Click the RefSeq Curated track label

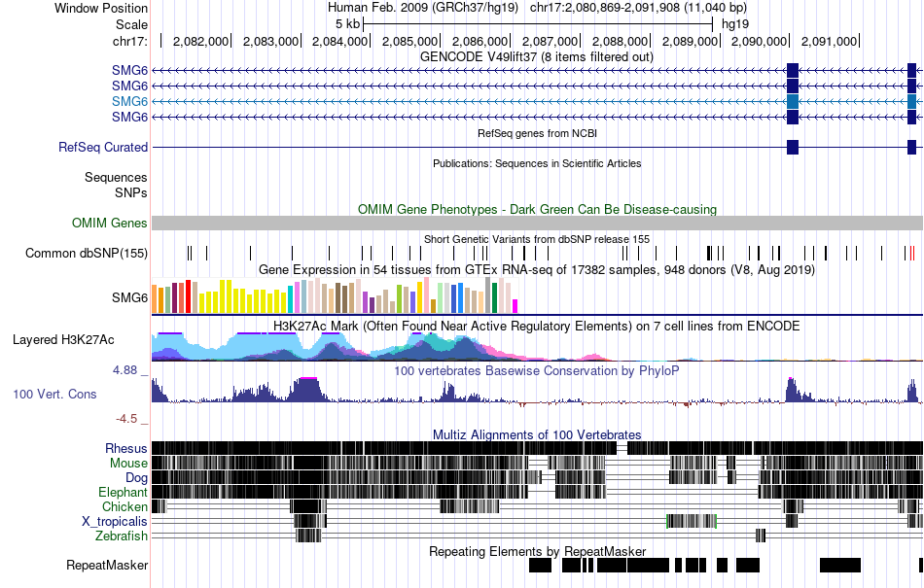click(x=103, y=147)
